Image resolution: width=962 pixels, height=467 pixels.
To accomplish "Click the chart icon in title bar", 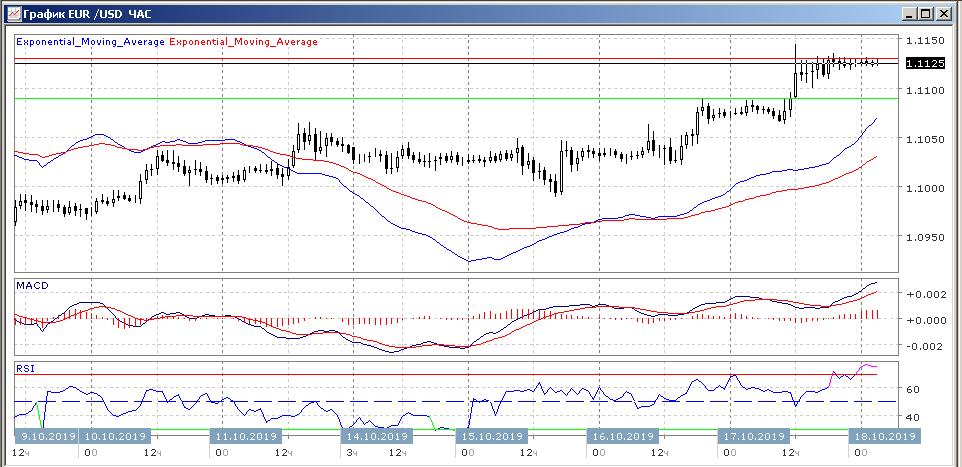I will coord(13,14).
